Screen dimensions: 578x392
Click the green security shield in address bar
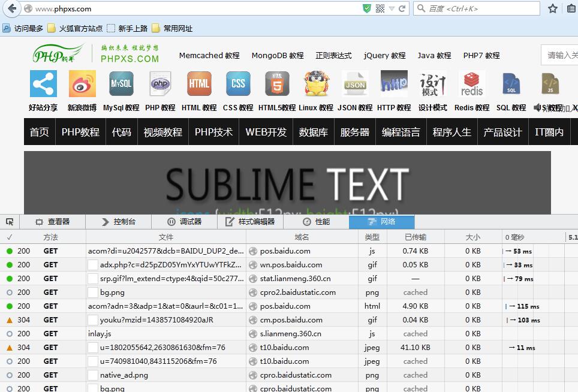pos(366,8)
